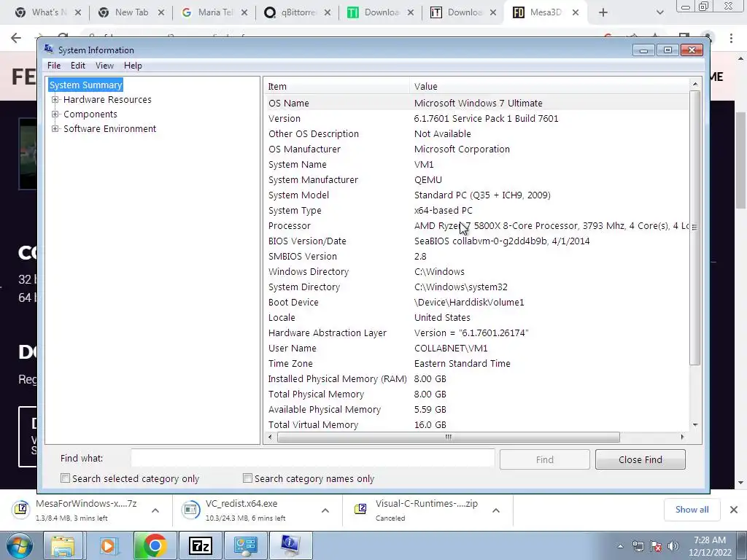Select the Components label in tree
Image resolution: width=747 pixels, height=560 pixels.
90,114
